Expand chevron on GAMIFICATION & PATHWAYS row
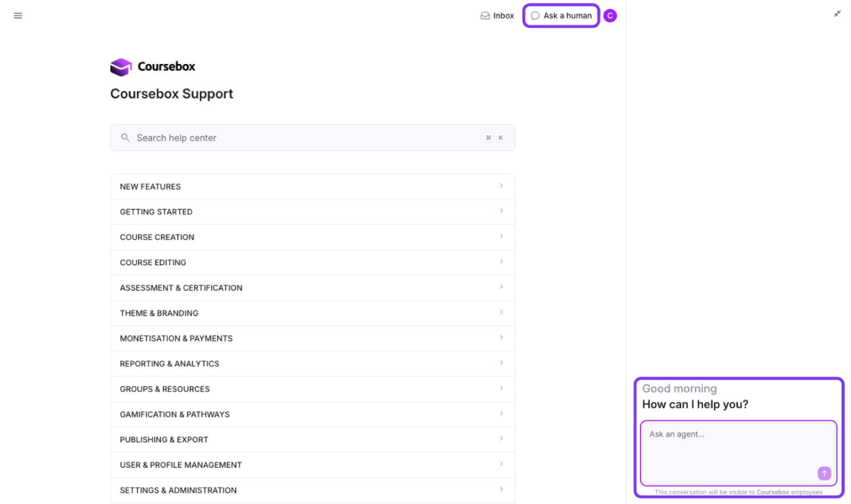 [x=501, y=413]
